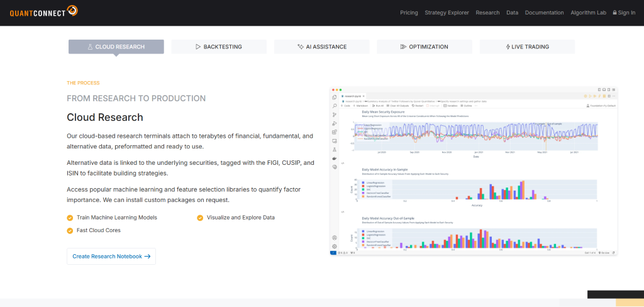644x307 pixels.
Task: Click the Create Research Notebook button
Action: 111,257
